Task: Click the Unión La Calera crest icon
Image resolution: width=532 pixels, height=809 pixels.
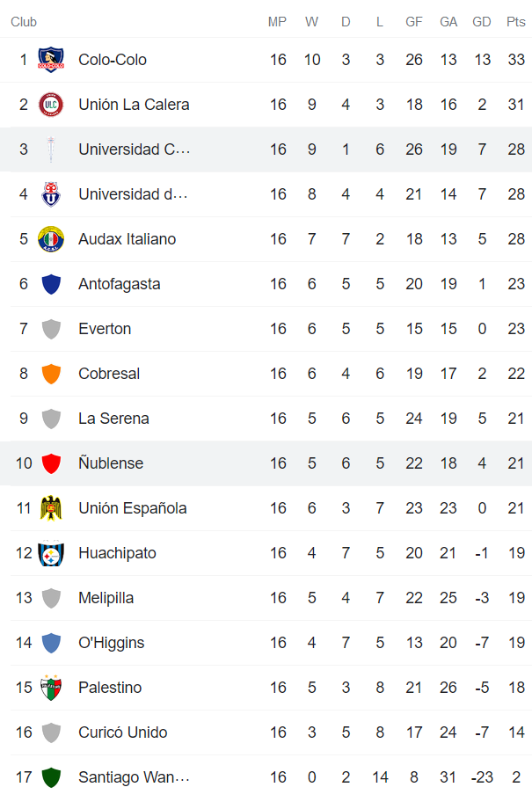Action: click(x=51, y=105)
